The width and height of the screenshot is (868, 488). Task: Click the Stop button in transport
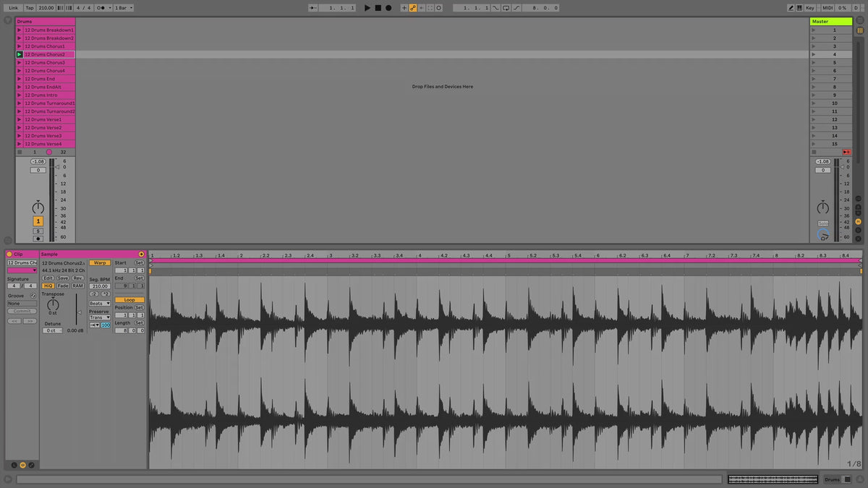point(378,8)
